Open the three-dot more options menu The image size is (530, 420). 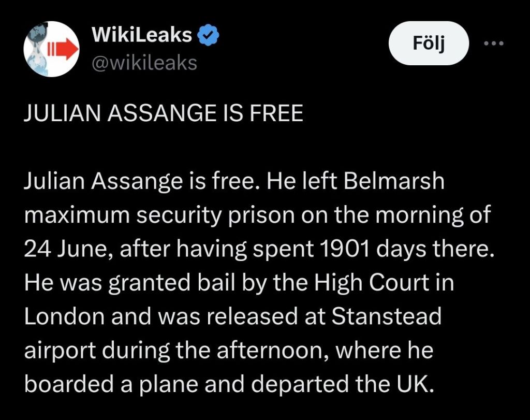tap(493, 44)
